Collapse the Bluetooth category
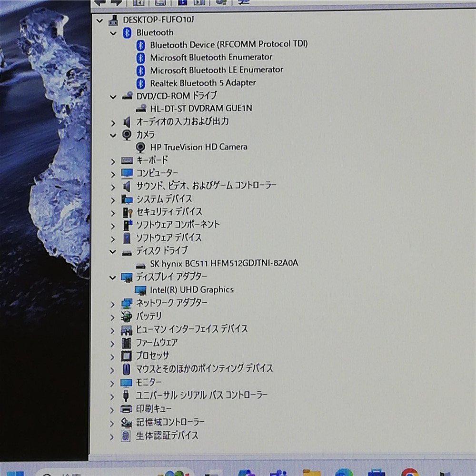This screenshot has width=476, height=476. coord(113,32)
